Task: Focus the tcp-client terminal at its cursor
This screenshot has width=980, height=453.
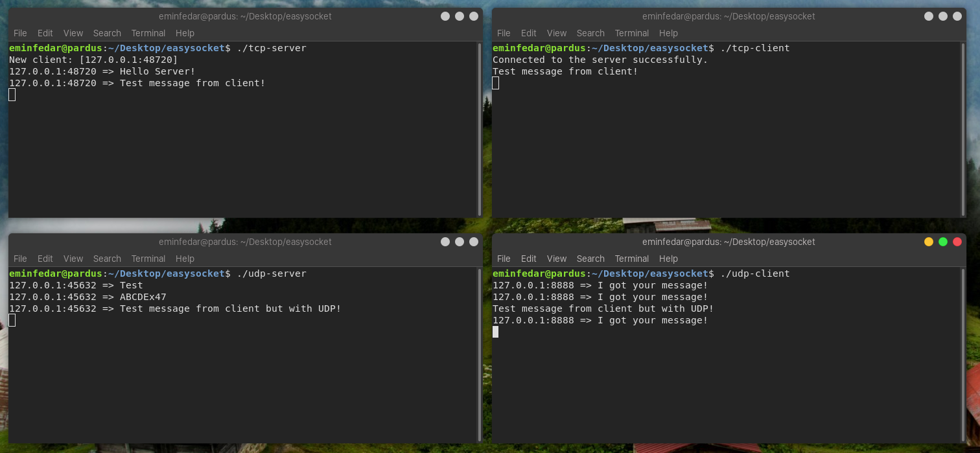Action: coord(496,83)
